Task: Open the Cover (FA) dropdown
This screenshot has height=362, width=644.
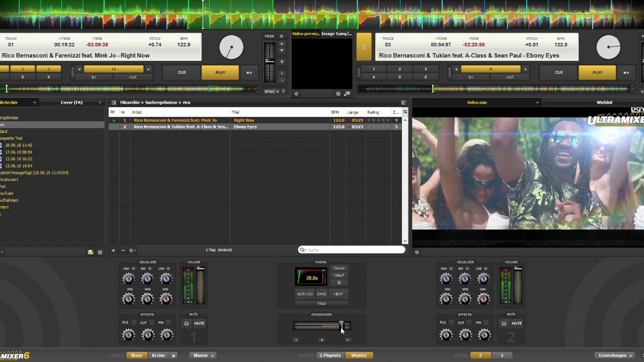Action: click(x=100, y=103)
